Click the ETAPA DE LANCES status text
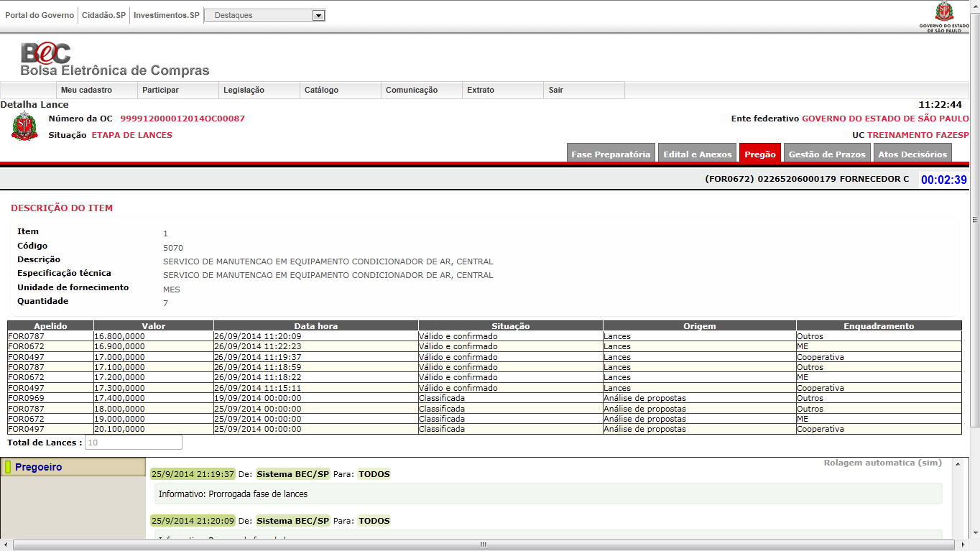The height and width of the screenshot is (551, 980). [132, 135]
